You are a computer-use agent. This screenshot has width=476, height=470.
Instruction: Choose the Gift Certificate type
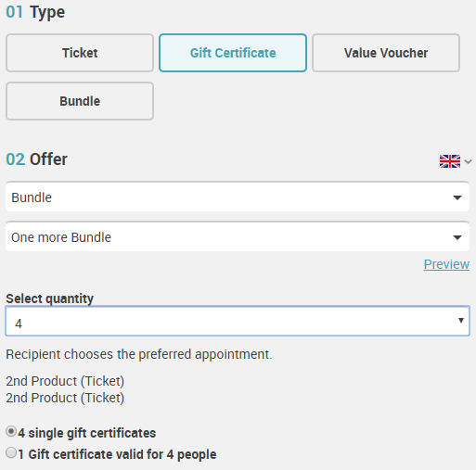(x=233, y=53)
